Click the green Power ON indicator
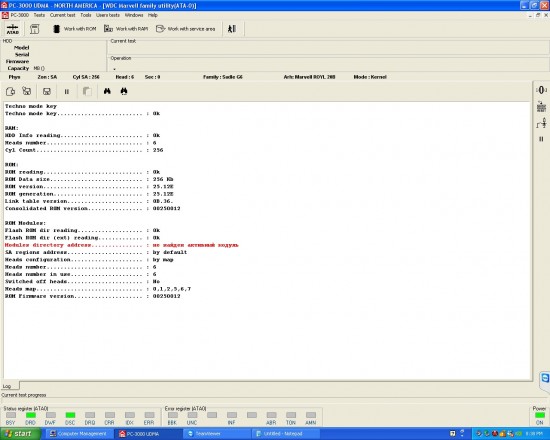The image size is (550, 440). [540, 415]
